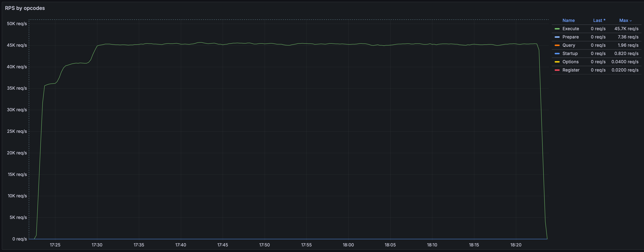Toggle visibility of the Prepare series

[x=570, y=37]
